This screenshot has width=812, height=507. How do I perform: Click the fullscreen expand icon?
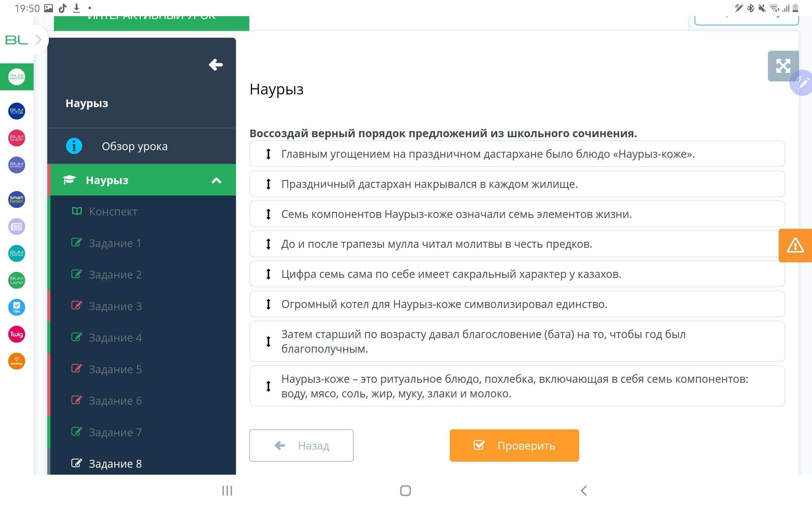[x=783, y=66]
